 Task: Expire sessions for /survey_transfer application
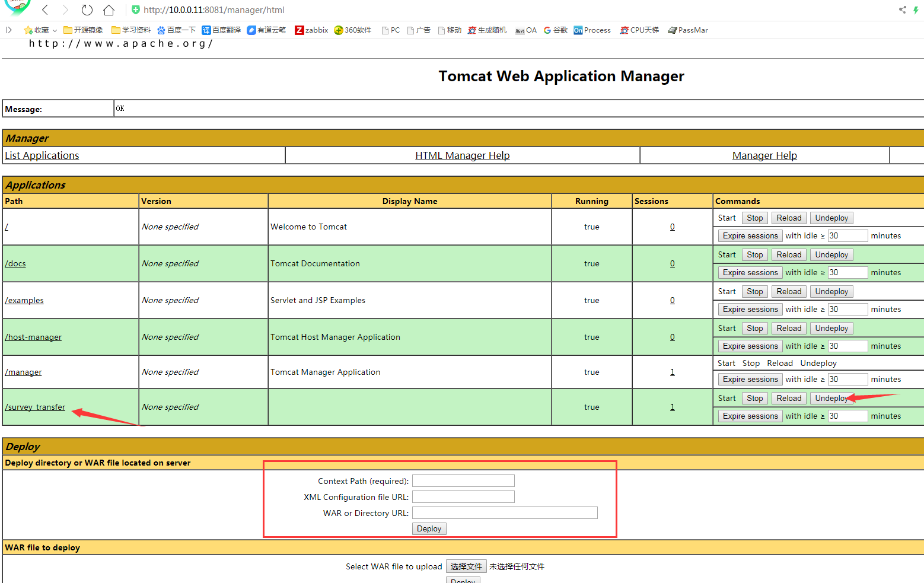point(750,416)
